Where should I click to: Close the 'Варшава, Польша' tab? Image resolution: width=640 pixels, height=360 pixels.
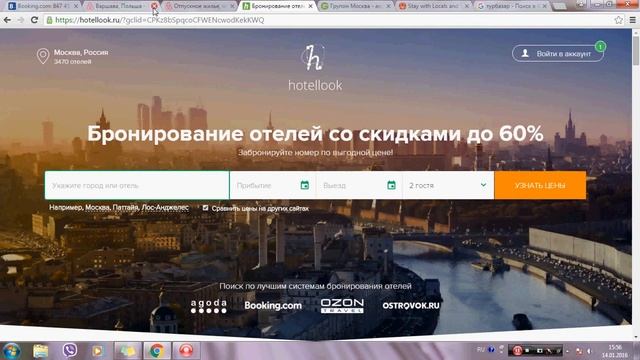pyautogui.click(x=154, y=6)
